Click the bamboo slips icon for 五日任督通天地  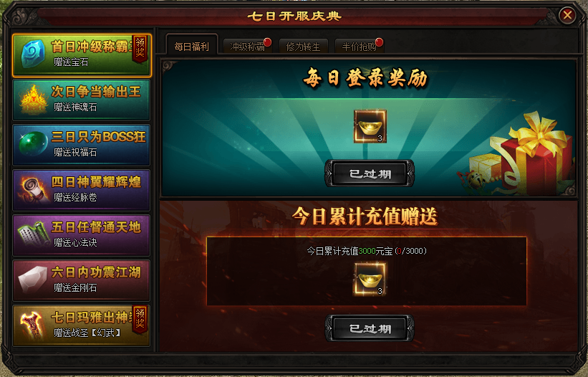tap(33, 234)
